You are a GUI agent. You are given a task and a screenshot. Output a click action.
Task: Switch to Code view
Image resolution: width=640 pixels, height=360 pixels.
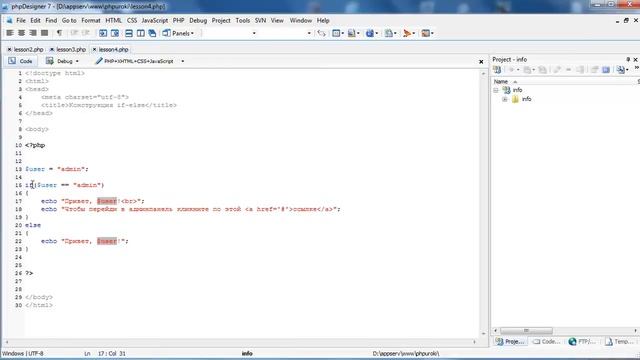click(20, 61)
